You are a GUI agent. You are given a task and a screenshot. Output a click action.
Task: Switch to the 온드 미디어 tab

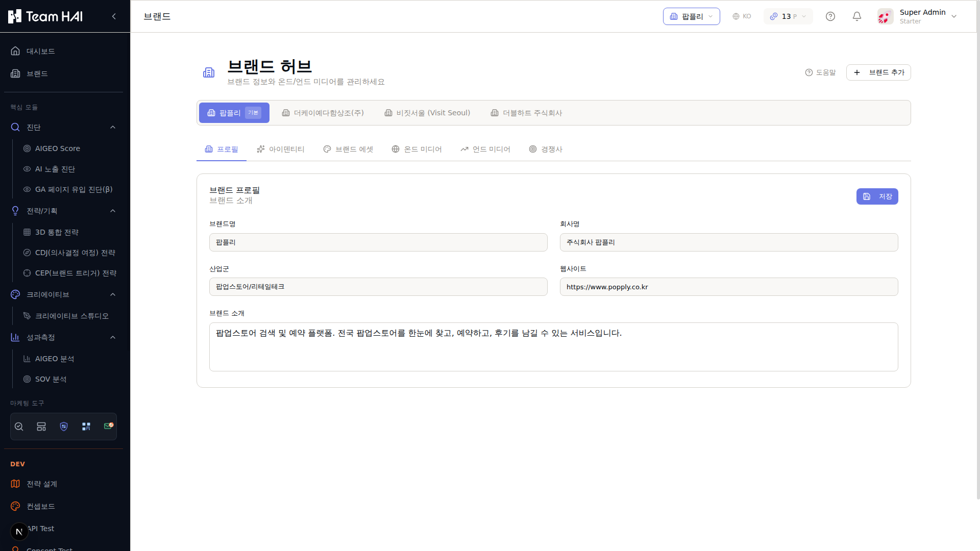[416, 149]
